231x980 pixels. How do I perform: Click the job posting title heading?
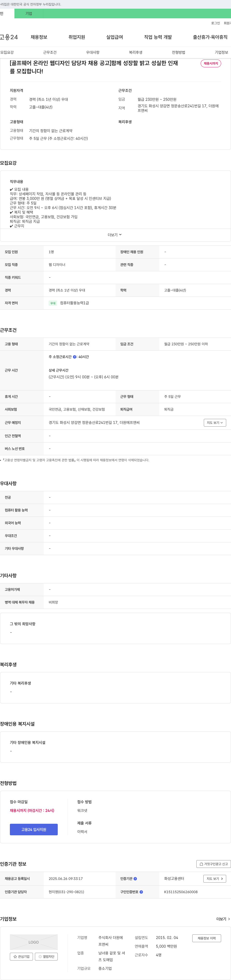94,67
